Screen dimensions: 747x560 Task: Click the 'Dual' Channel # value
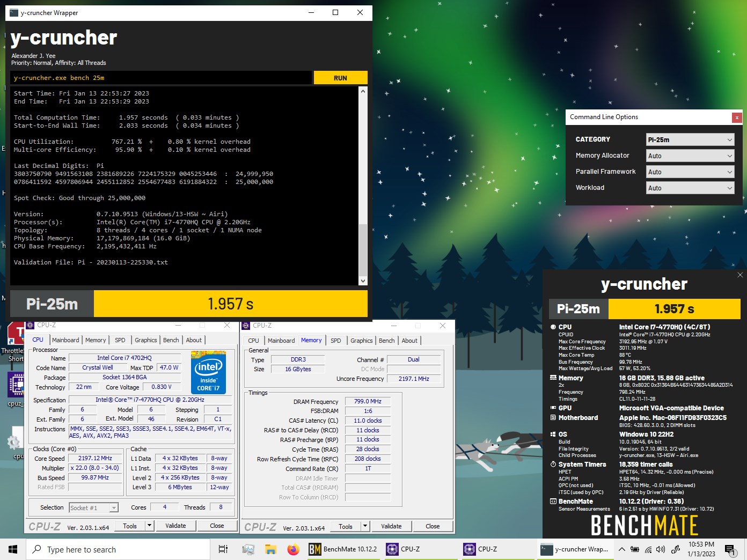[413, 359]
